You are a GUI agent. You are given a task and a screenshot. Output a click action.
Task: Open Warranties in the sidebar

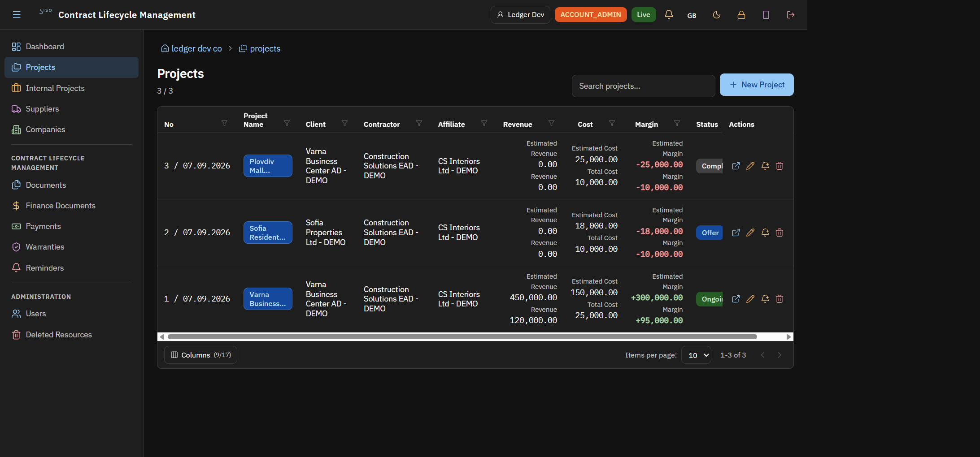[x=71, y=247]
